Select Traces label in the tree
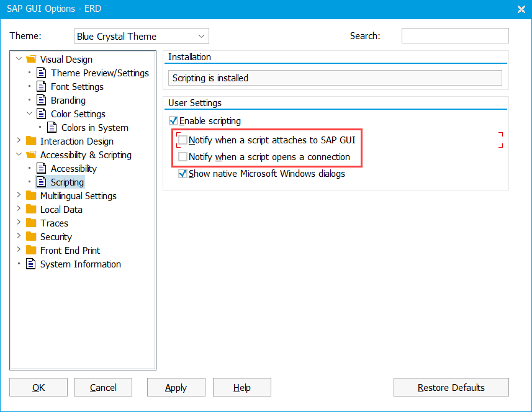This screenshot has width=532, height=412. point(54,223)
